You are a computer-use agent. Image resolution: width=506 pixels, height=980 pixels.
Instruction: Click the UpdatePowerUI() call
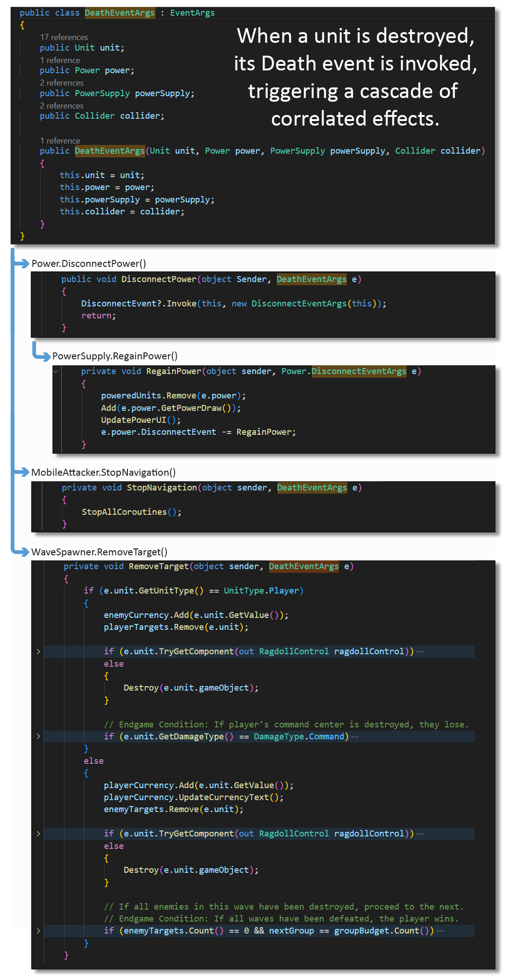coord(141,420)
